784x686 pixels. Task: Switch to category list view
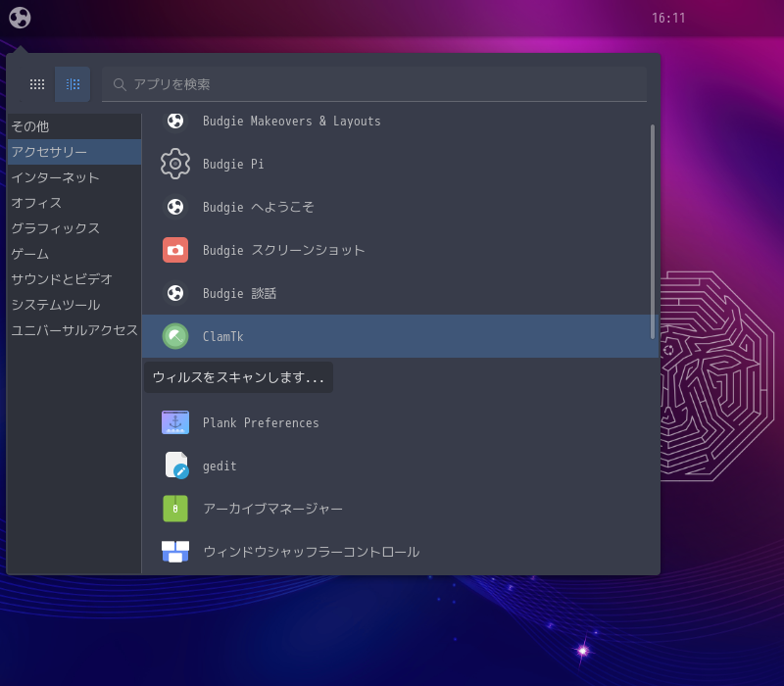(73, 84)
